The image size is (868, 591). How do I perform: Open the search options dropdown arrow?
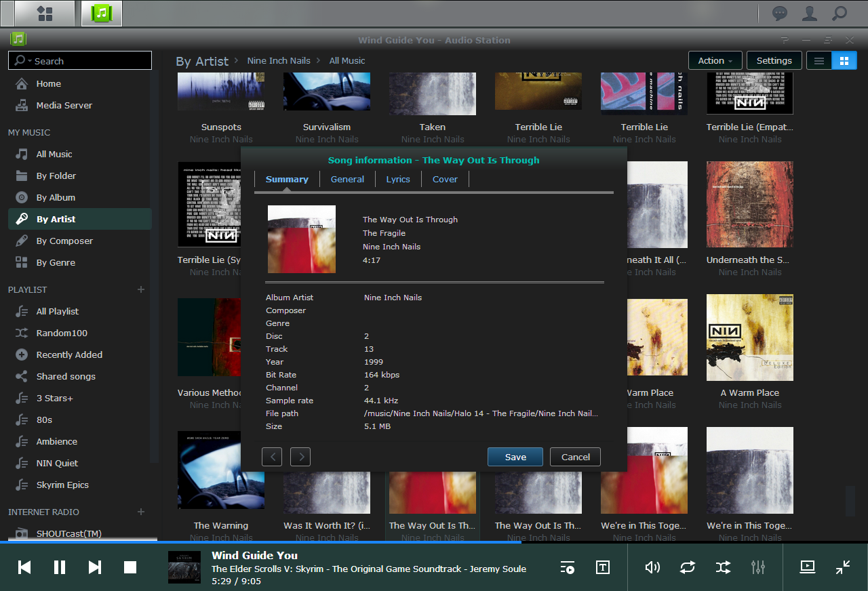click(30, 61)
